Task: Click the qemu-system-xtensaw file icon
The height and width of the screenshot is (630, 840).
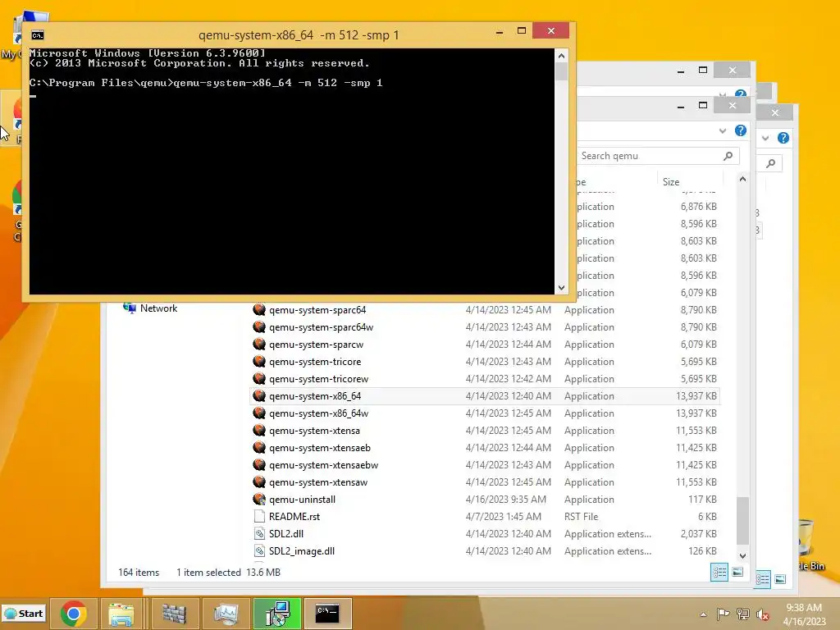Action: point(259,482)
